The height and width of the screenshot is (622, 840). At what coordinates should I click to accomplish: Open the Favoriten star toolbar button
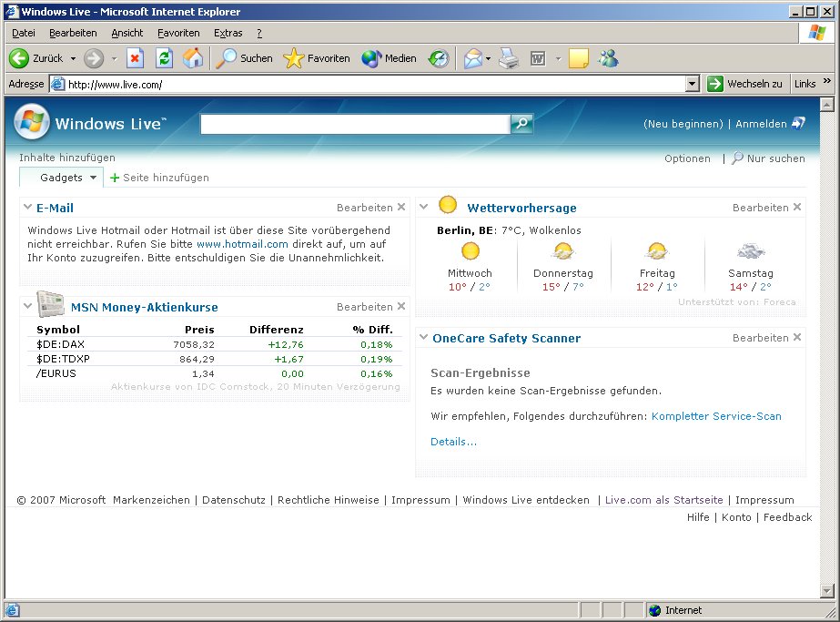pyautogui.click(x=316, y=58)
